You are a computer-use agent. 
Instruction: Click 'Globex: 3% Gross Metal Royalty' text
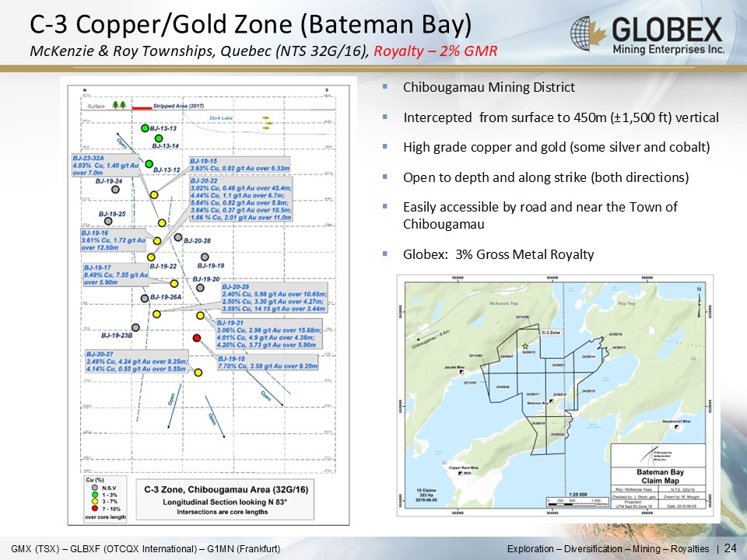click(498, 254)
